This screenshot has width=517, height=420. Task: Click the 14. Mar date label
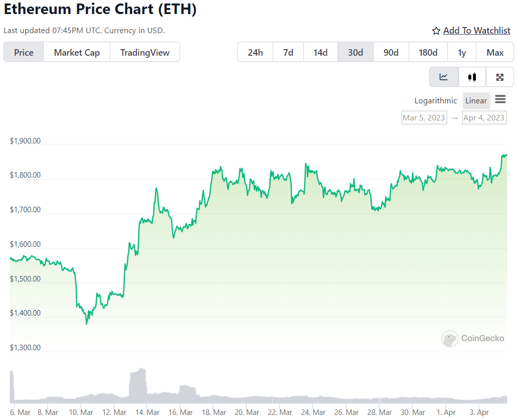click(x=147, y=412)
